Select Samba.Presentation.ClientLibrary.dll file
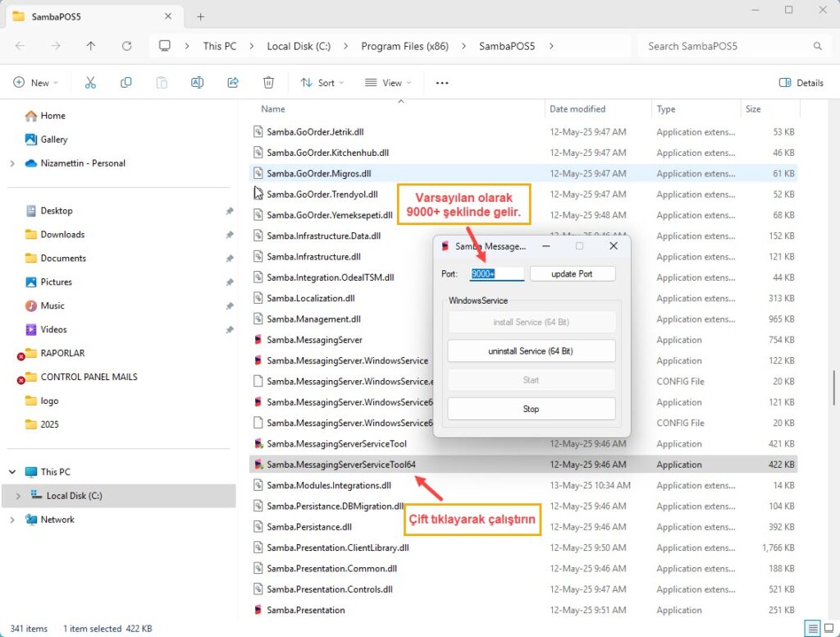Screen dimensions: 840x637 [524, 548]
